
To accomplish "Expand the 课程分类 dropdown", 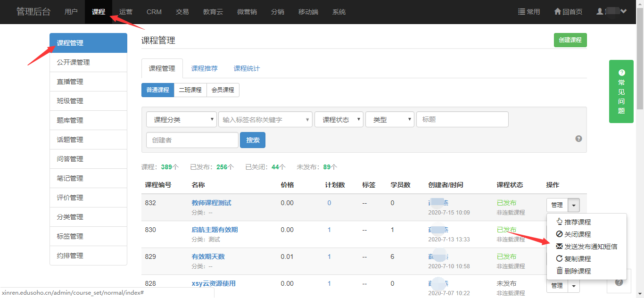I will [x=182, y=120].
